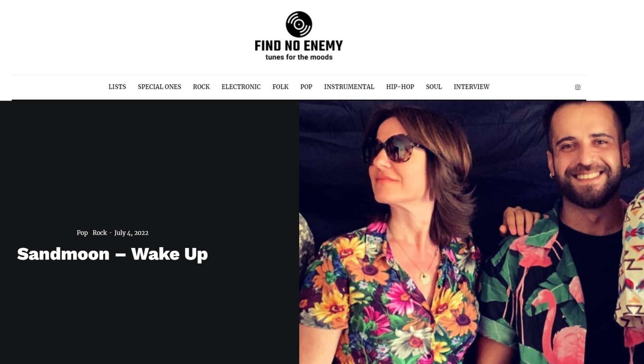Click the Pop tag above the article title

pos(82,233)
